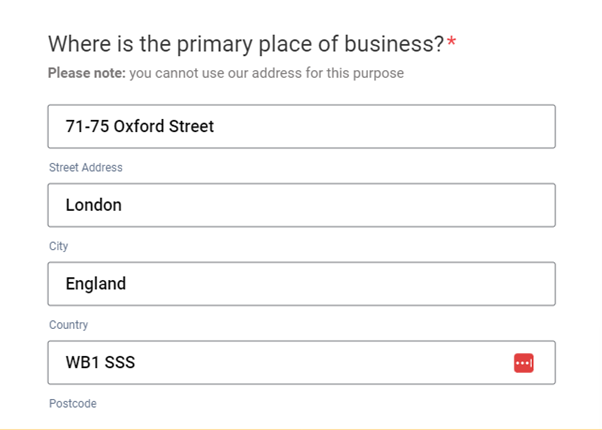Click on 'WB1' text in the Postcode input
This screenshot has height=430, width=602.
(82, 363)
